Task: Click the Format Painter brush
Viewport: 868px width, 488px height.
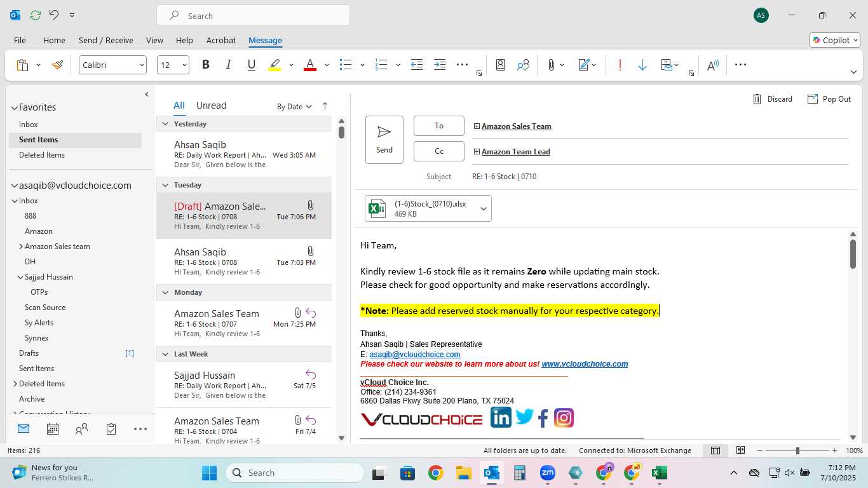Action: click(57, 65)
